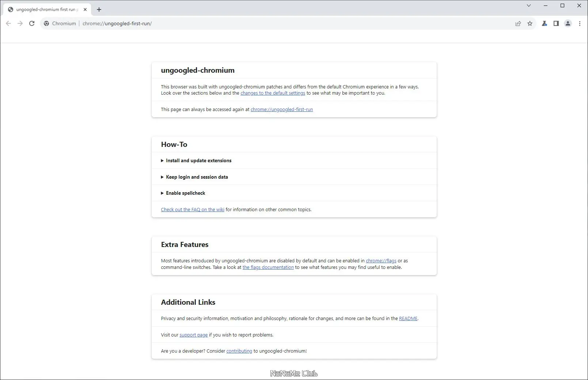Open the Experiments flask icon

pos(544,23)
